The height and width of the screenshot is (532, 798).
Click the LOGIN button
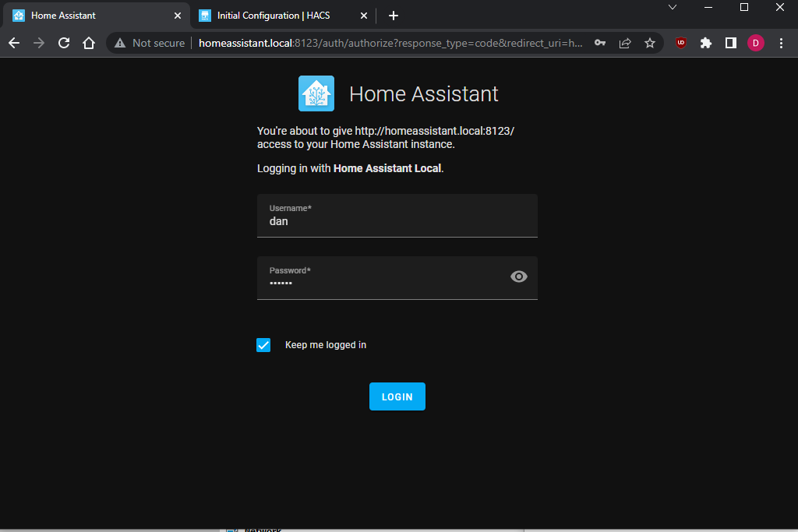[397, 396]
